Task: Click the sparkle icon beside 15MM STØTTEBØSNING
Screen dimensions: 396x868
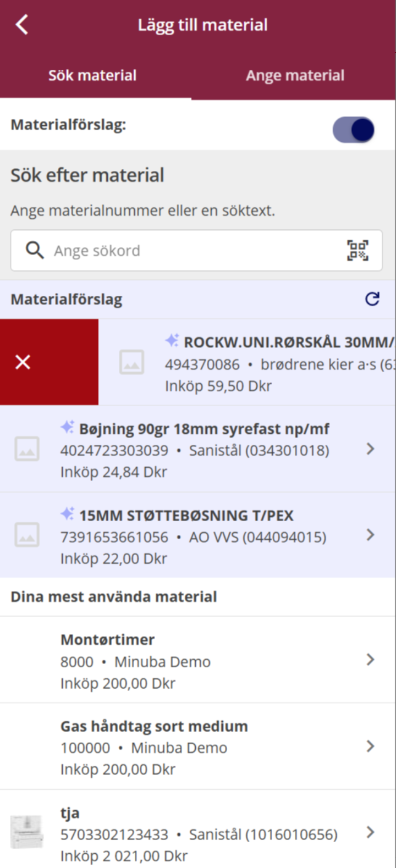Action: coord(67,514)
